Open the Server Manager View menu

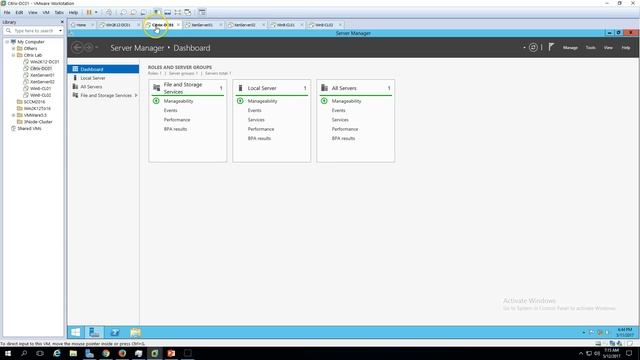coord(608,48)
